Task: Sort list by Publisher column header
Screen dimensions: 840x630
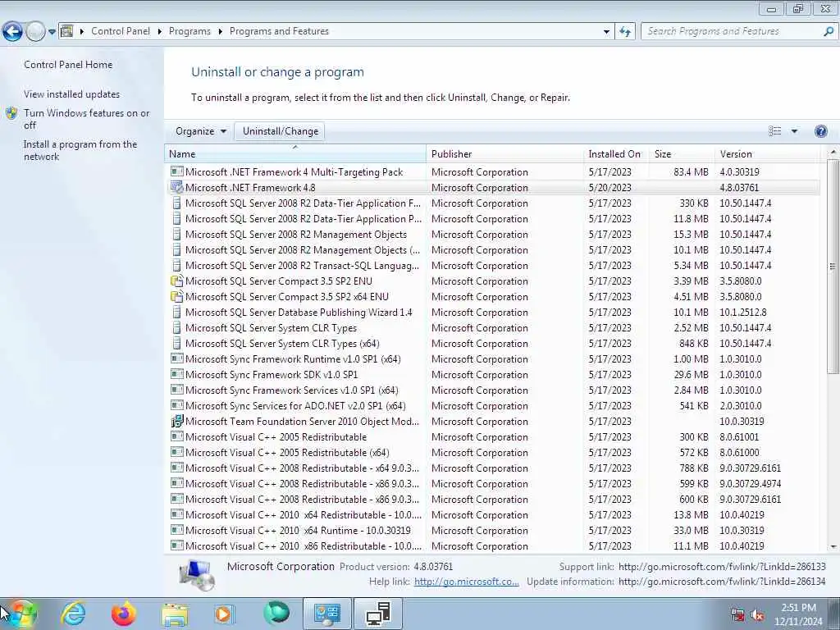Action: click(x=504, y=153)
